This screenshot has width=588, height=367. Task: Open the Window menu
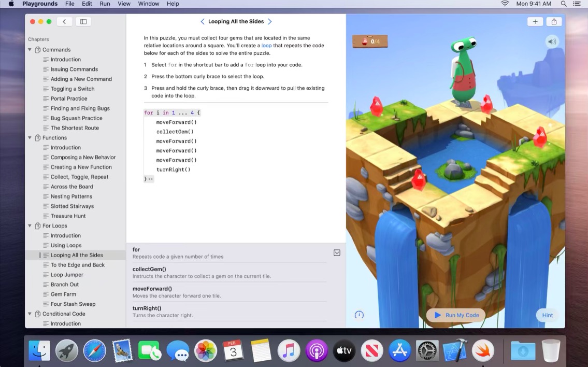[x=149, y=4]
